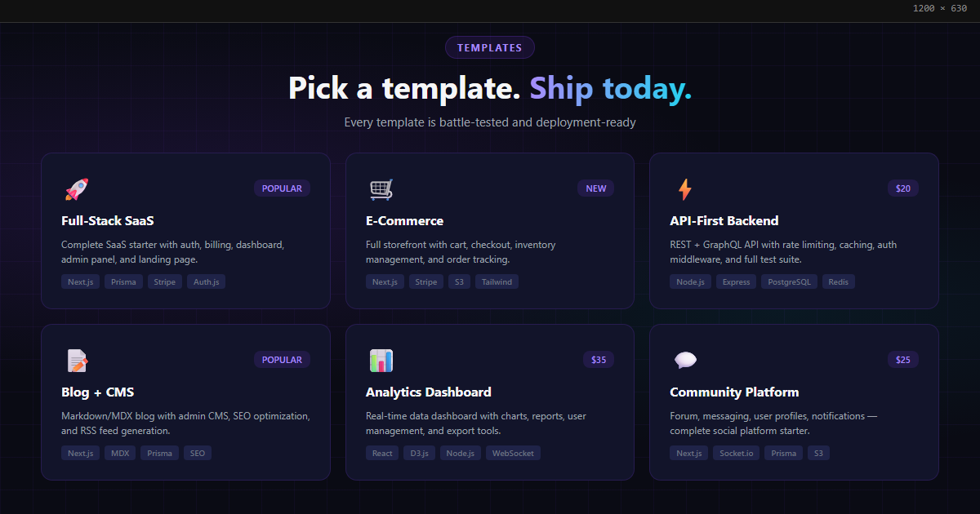Click the bar chart icon for Analytics Dashboard
This screenshot has height=514, width=980.
(x=381, y=361)
